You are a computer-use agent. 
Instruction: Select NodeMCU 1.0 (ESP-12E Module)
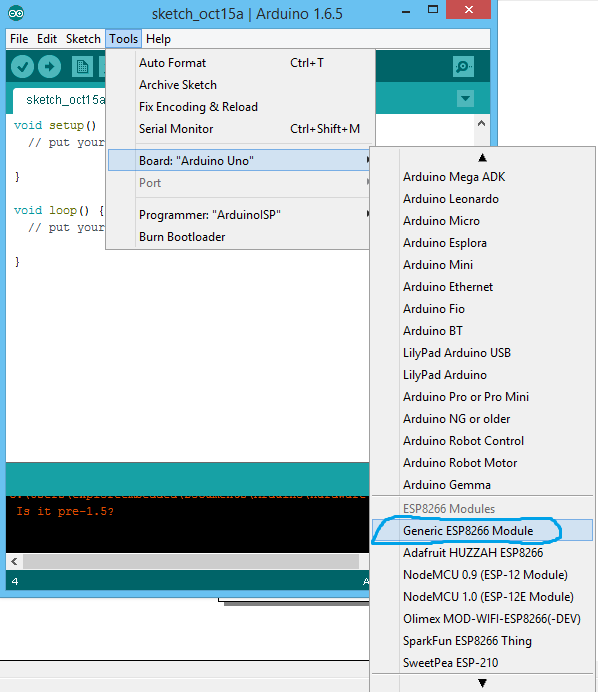coord(482,597)
